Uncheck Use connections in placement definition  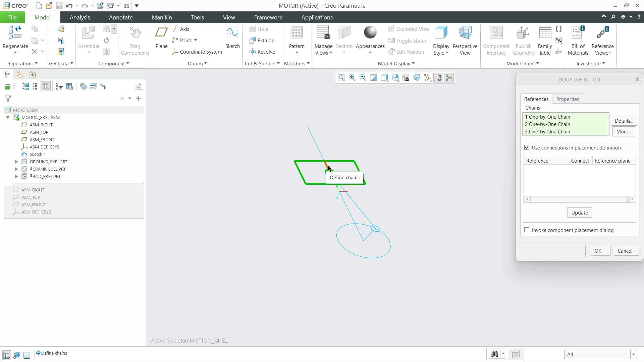point(527,147)
